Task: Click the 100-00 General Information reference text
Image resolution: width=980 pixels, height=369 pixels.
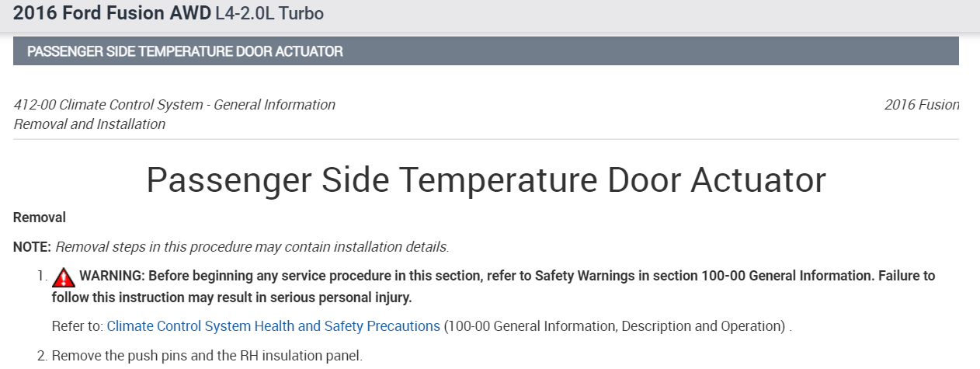Action: [x=615, y=326]
